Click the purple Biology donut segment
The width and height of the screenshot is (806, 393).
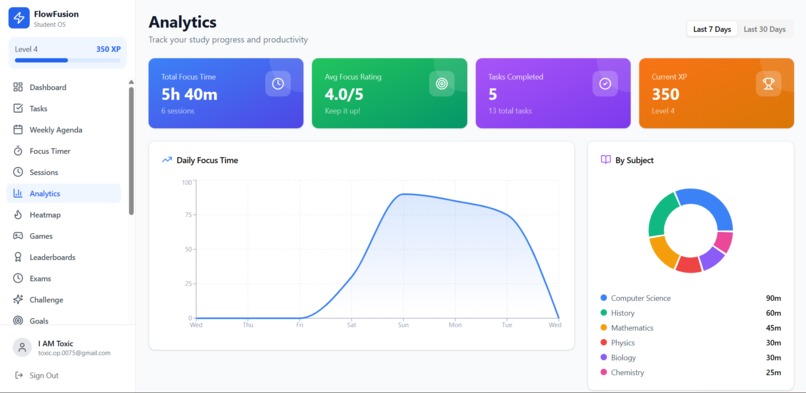click(x=712, y=258)
